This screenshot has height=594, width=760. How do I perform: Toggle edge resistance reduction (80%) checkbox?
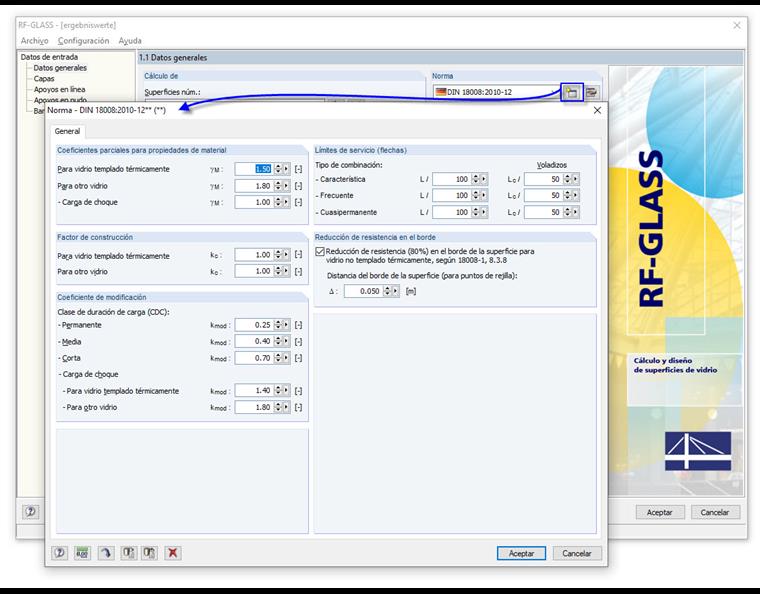(x=320, y=251)
